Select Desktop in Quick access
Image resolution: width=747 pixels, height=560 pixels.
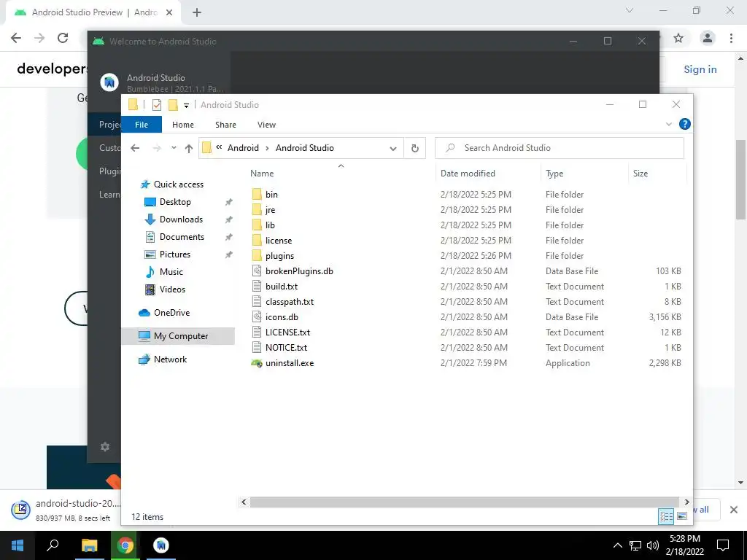point(175,202)
